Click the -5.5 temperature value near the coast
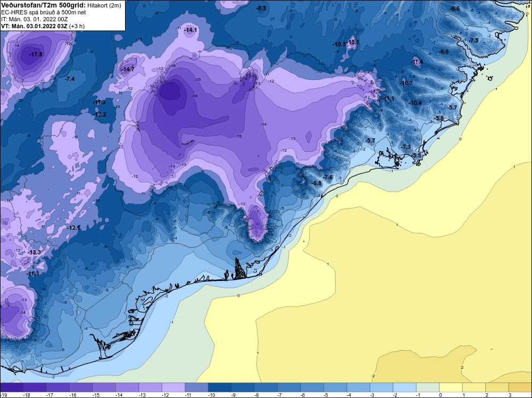Screen dimensions: 532x398 pyautogui.click(x=417, y=155)
